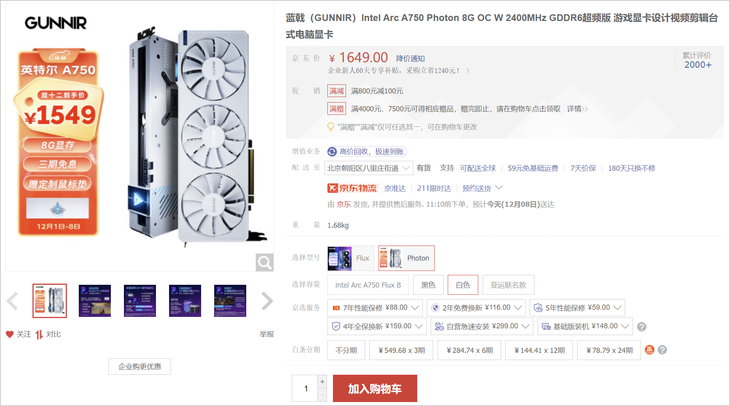
Task: Choose the 白色 color option
Action: pos(462,285)
